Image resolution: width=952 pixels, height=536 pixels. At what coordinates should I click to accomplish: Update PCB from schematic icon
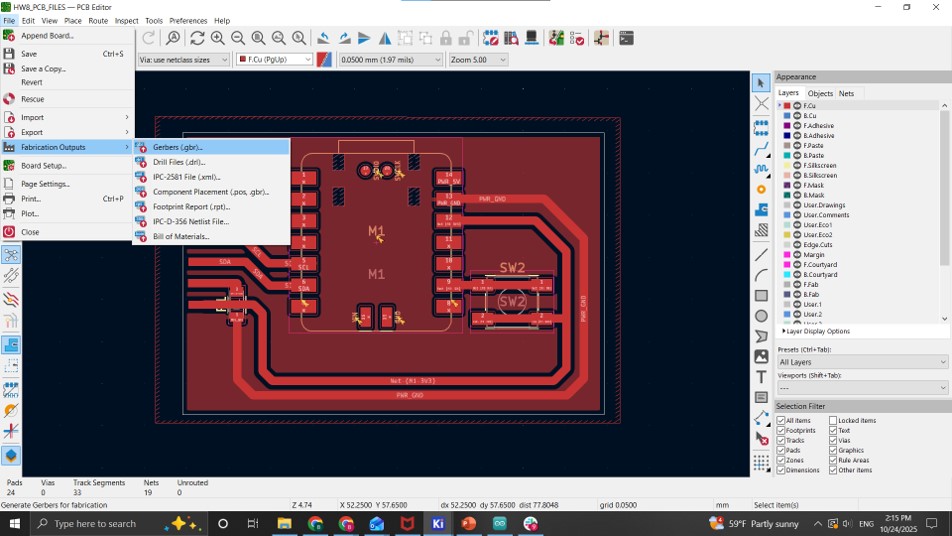(556, 38)
